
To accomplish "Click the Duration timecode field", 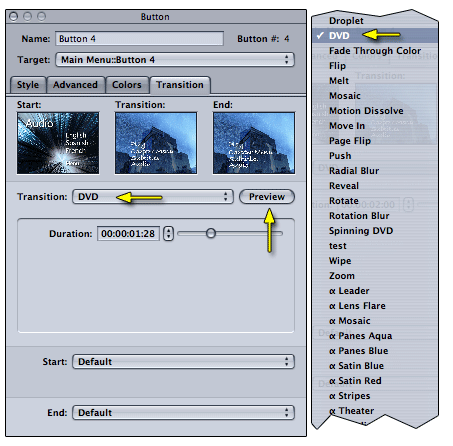I will 128,233.
